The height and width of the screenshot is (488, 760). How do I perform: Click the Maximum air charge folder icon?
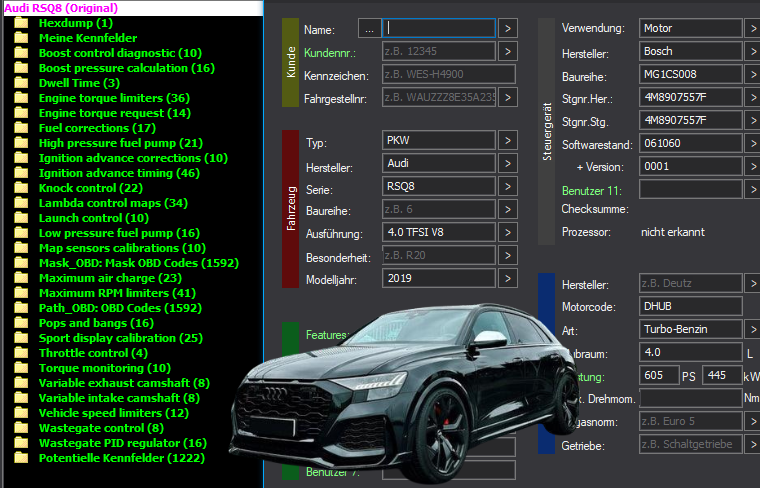21,278
